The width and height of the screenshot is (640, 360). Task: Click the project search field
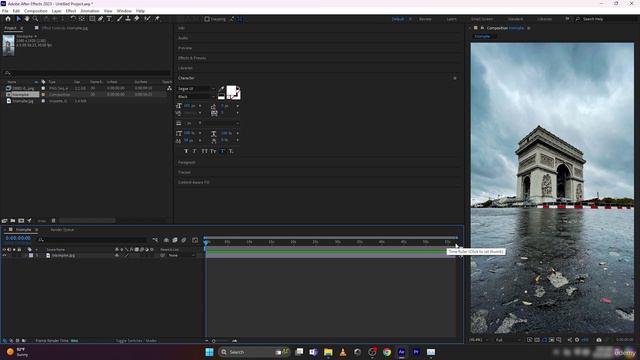(86, 73)
